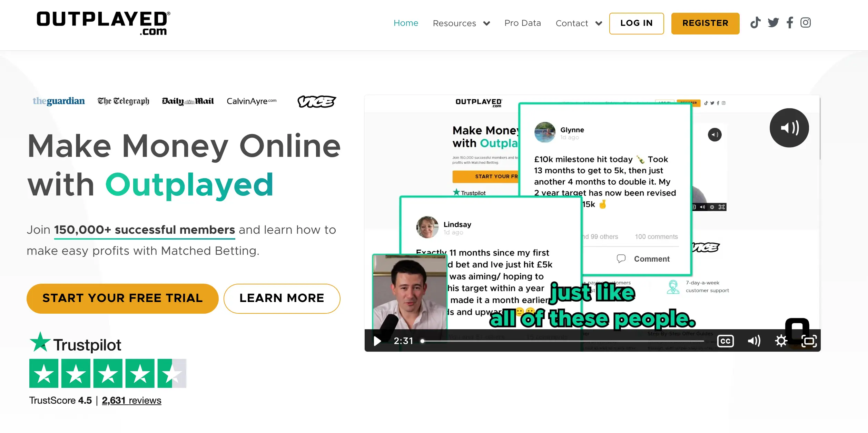Click the CalvinAyre.com logo
This screenshot has height=433, width=868.
point(251,101)
